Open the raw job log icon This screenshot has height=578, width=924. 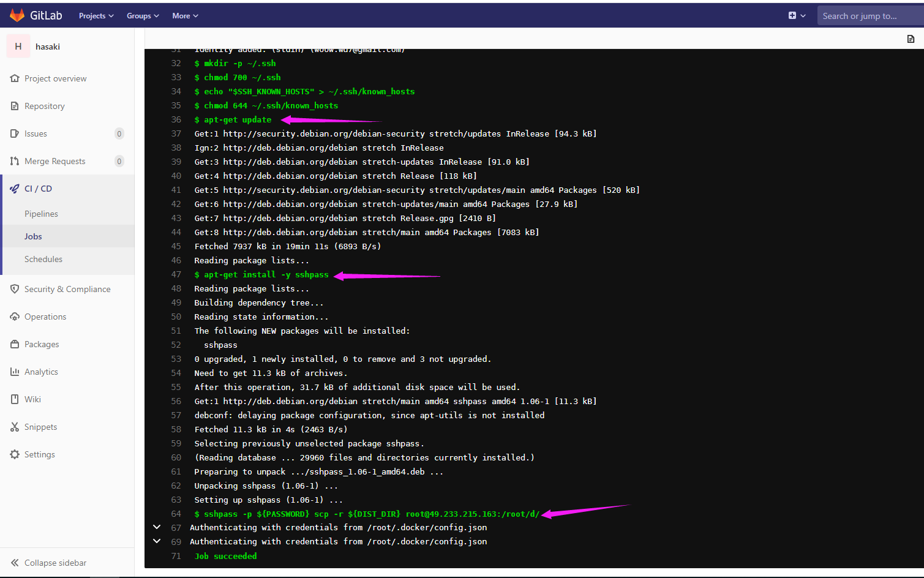click(911, 39)
